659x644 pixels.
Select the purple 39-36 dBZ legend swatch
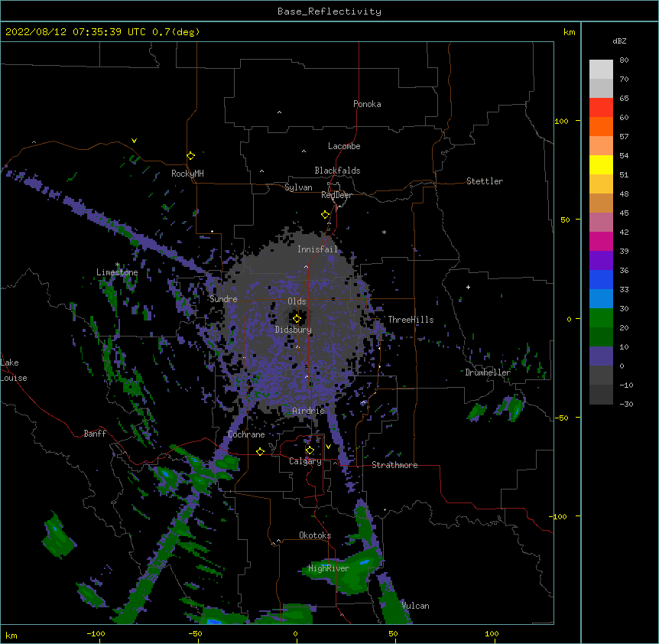(601, 261)
